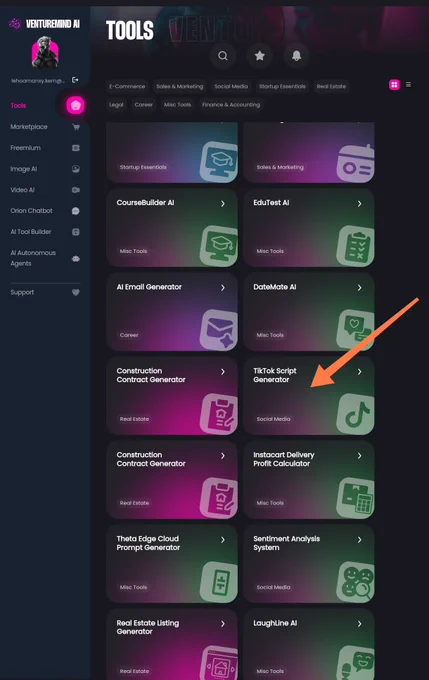Expand LaughLine AI card chevron
Viewport: 429px width, 680px height.
pos(360,624)
